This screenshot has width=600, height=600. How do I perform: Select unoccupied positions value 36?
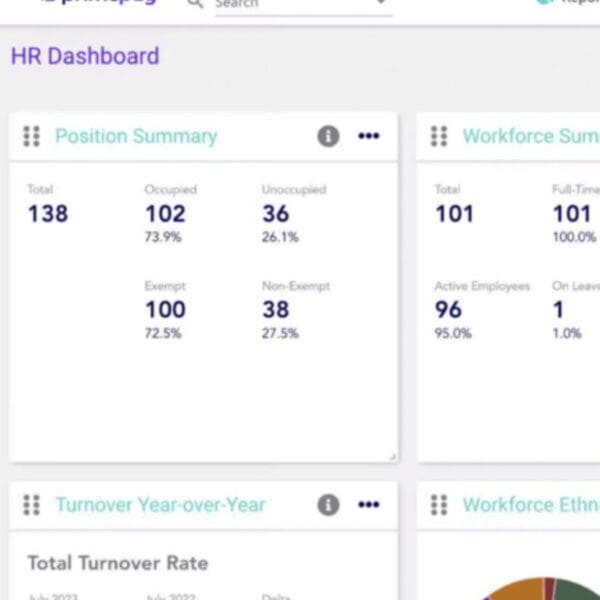(x=276, y=214)
